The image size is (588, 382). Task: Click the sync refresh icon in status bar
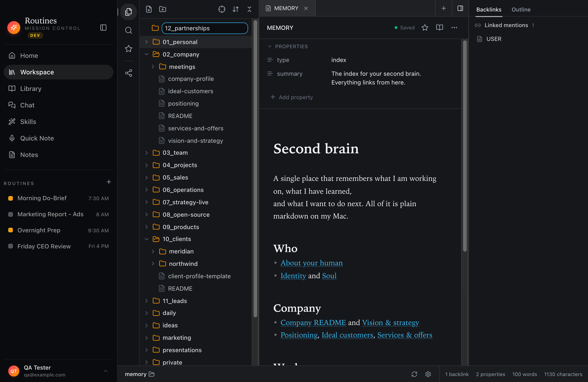(414, 374)
